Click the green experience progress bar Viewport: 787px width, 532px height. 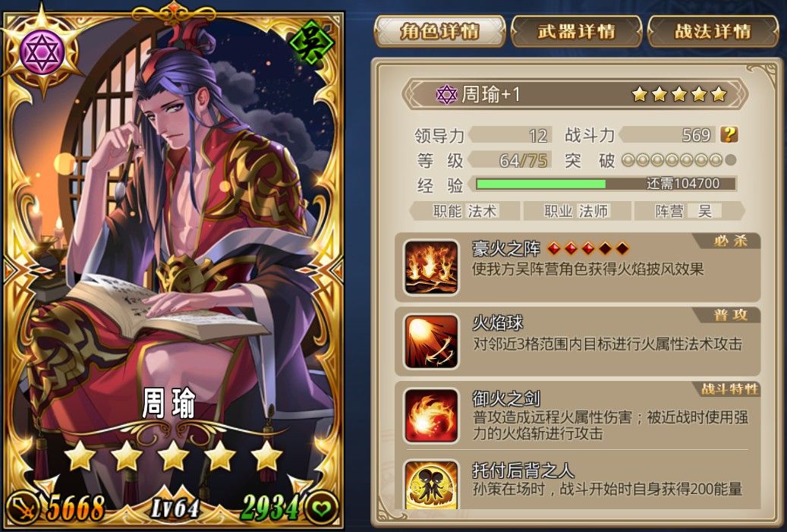(x=606, y=184)
